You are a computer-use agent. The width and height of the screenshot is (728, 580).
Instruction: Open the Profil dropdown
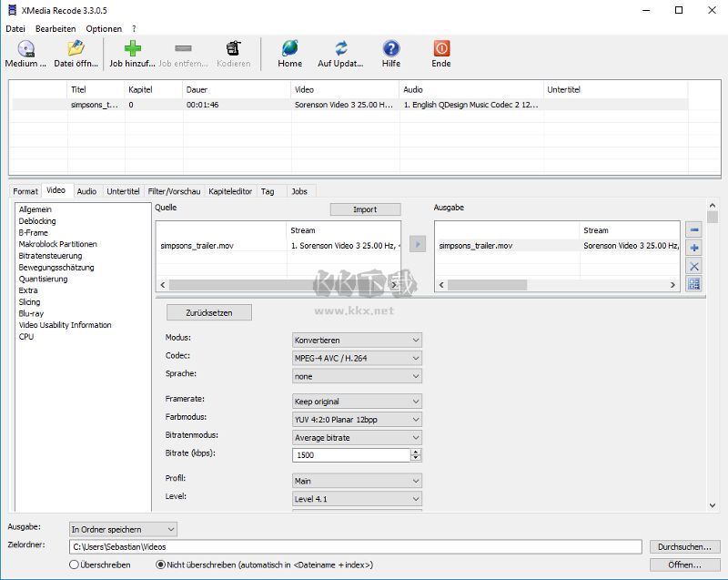[x=357, y=481]
